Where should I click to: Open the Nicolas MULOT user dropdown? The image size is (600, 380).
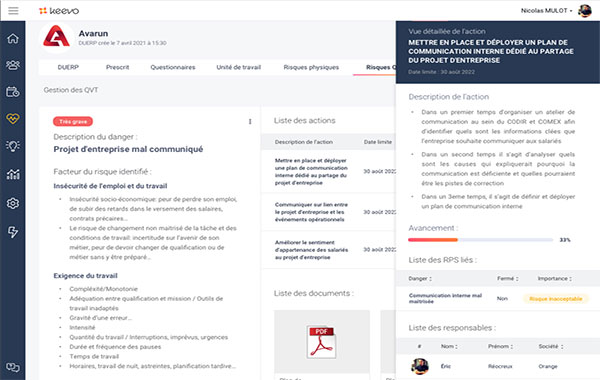(546, 11)
